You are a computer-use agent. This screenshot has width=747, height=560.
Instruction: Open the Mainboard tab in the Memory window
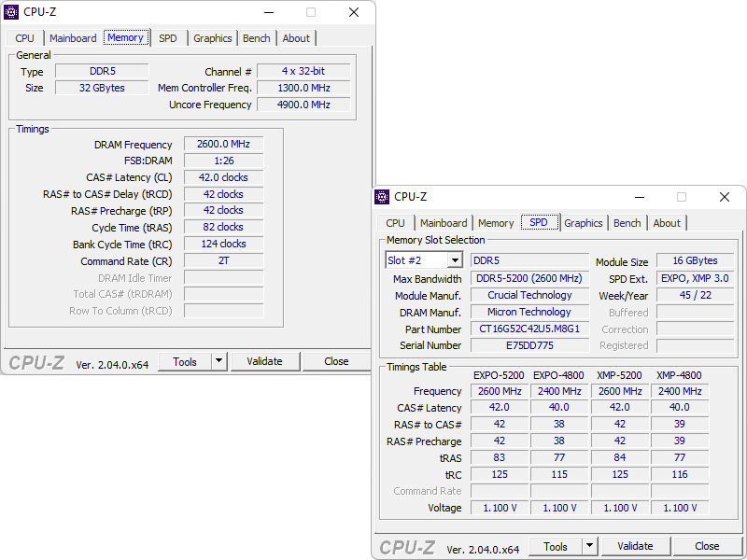point(73,38)
